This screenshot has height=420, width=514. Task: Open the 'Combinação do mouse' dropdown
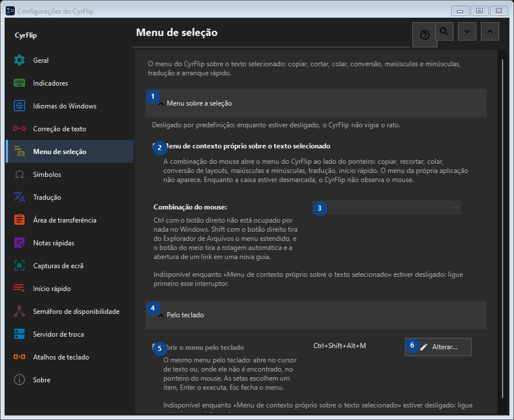pos(387,207)
